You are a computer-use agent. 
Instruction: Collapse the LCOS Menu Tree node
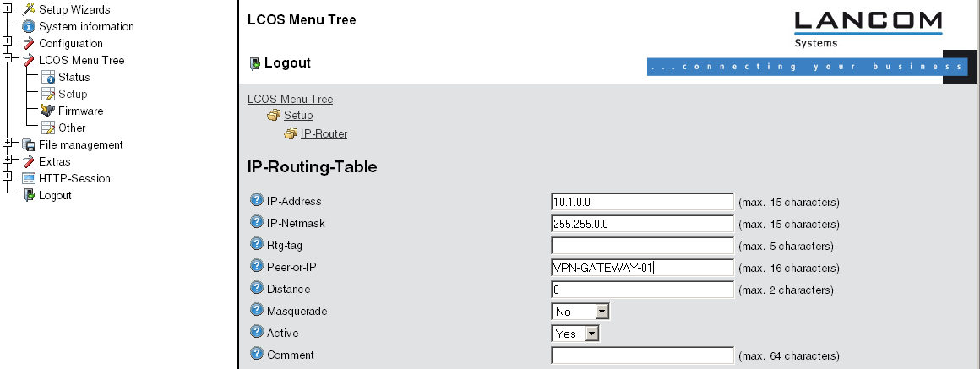pyautogui.click(x=8, y=60)
